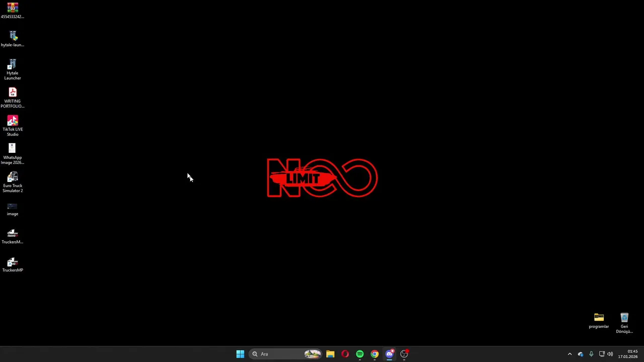Select the Hytale Launcher desktop shortcut

pyautogui.click(x=13, y=69)
